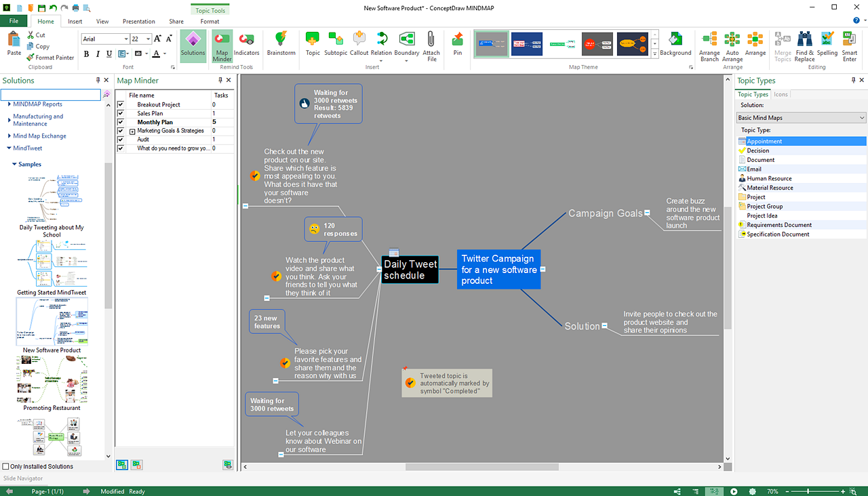Toggle underline formatting

tap(108, 54)
